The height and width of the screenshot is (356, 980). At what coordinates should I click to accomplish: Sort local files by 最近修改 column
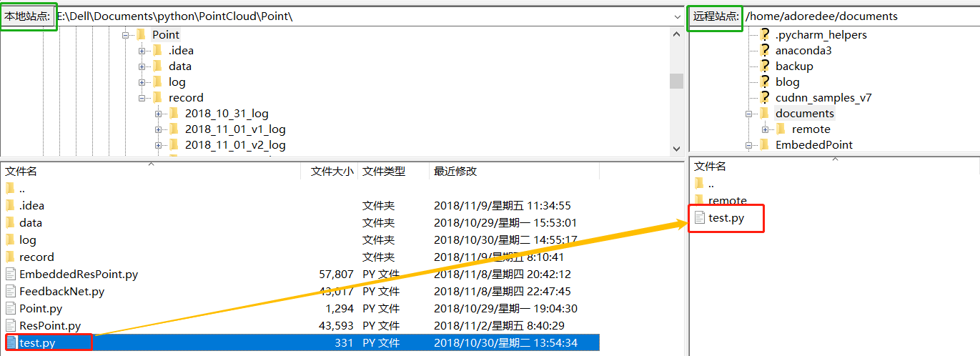[515, 171]
